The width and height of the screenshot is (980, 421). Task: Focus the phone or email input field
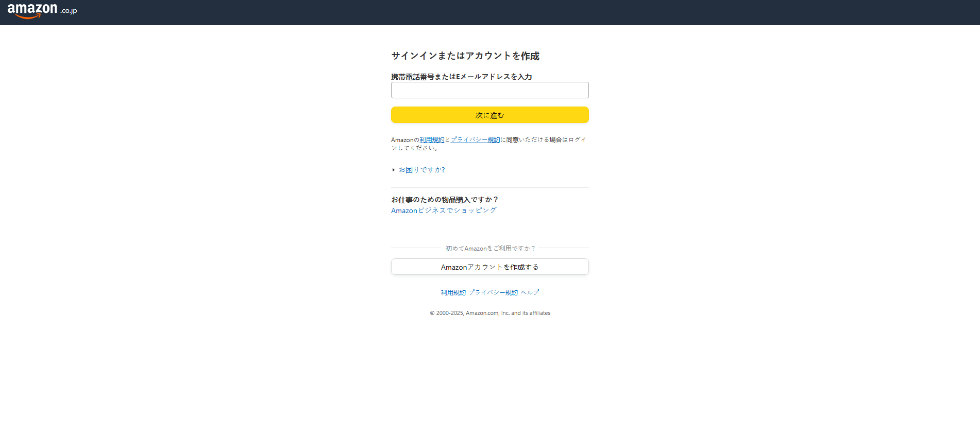pyautogui.click(x=489, y=90)
